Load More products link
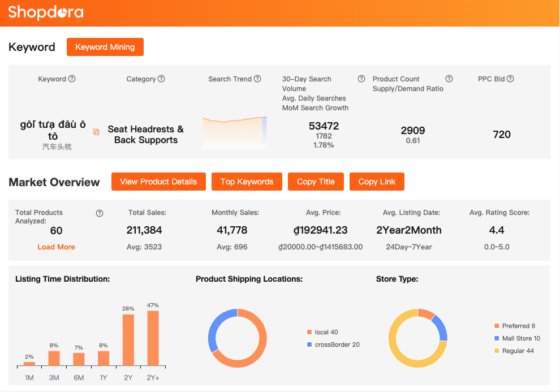The width and height of the screenshot is (560, 392). tap(56, 247)
